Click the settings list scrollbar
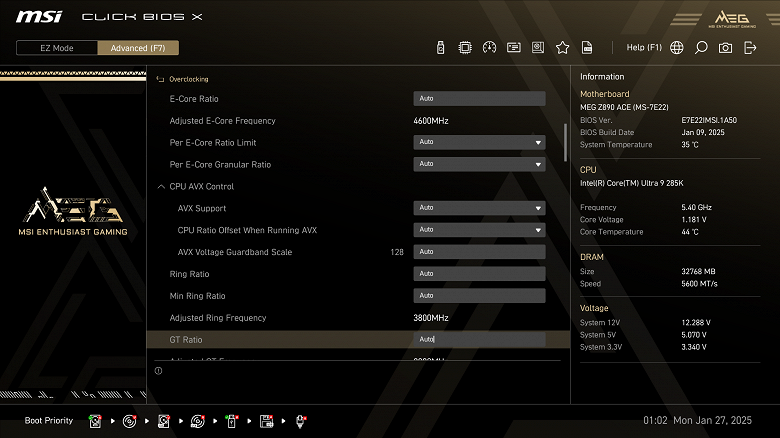 [565, 142]
